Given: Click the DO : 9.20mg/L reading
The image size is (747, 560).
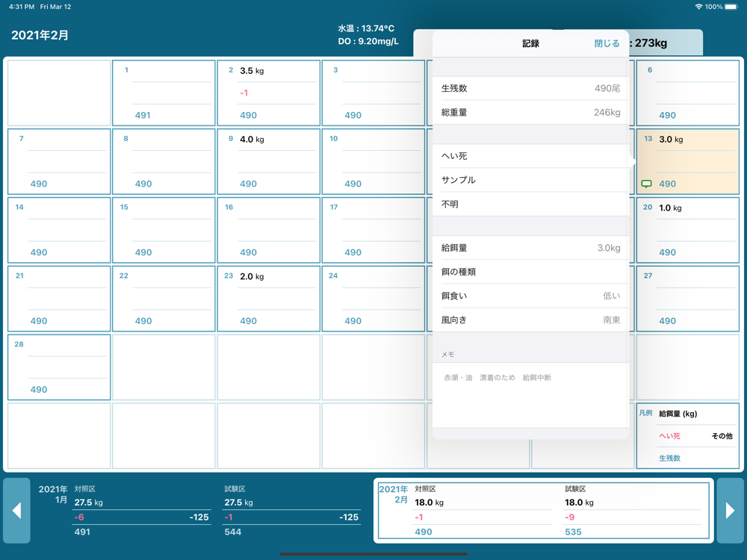Looking at the screenshot, I should [x=368, y=41].
